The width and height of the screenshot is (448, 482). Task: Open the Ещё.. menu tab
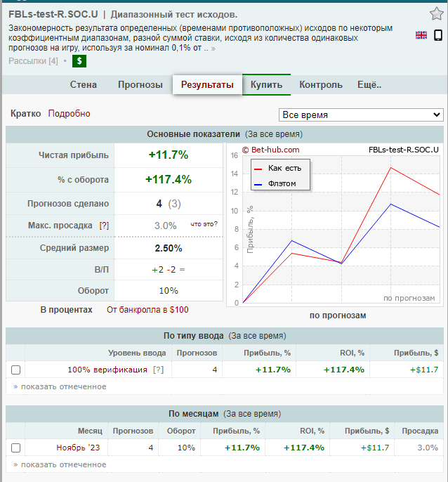pos(369,84)
